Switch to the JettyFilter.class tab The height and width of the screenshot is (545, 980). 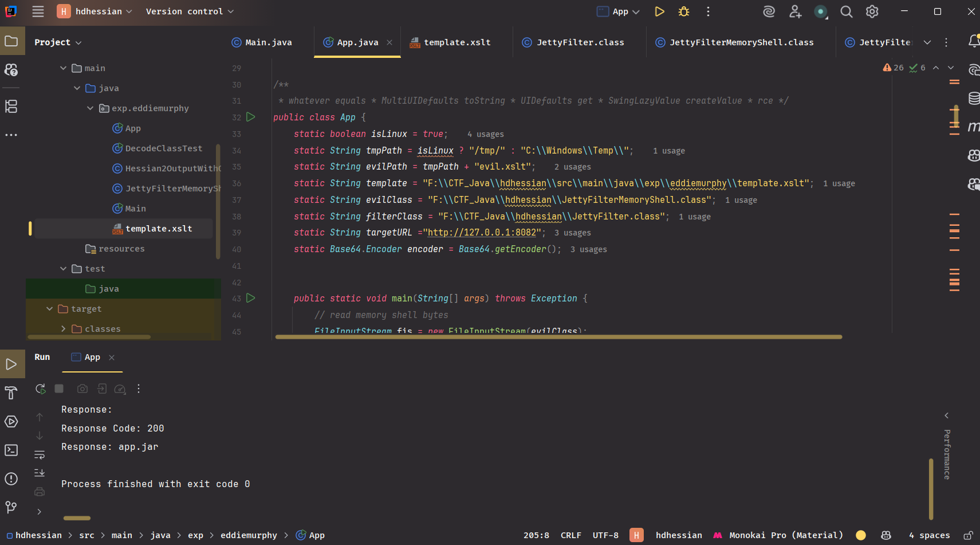coord(573,42)
